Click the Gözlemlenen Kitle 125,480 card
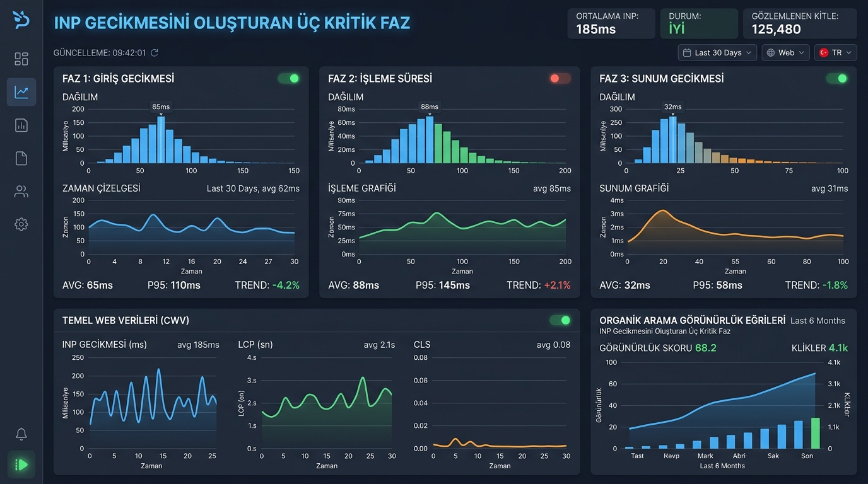Screen dimensions: 868x484 [x=800, y=23]
